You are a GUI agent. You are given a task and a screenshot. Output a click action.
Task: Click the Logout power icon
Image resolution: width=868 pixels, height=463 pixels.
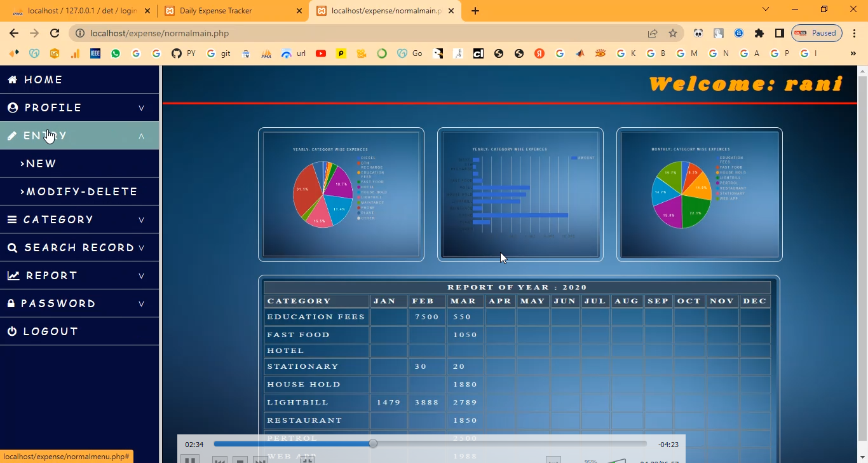click(x=12, y=331)
